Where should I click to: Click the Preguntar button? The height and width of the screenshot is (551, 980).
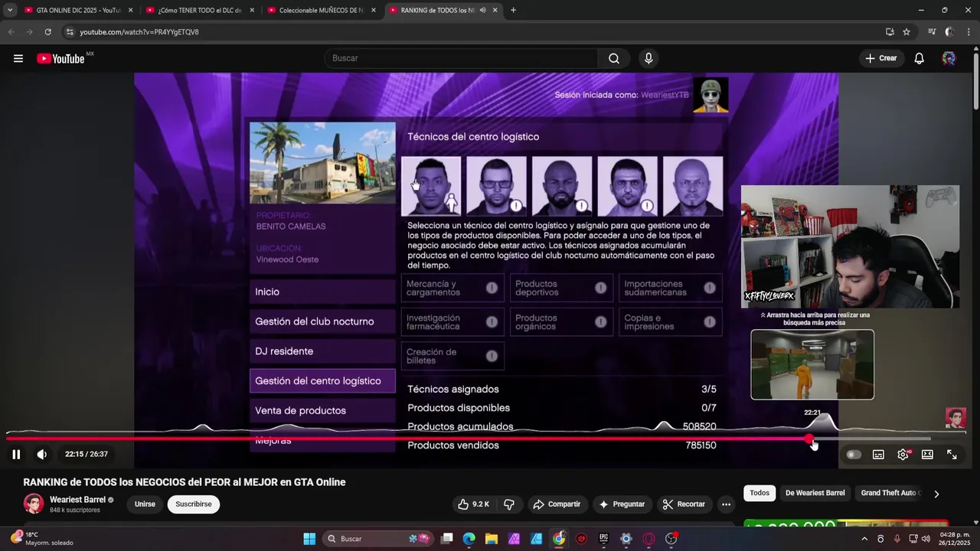click(622, 504)
